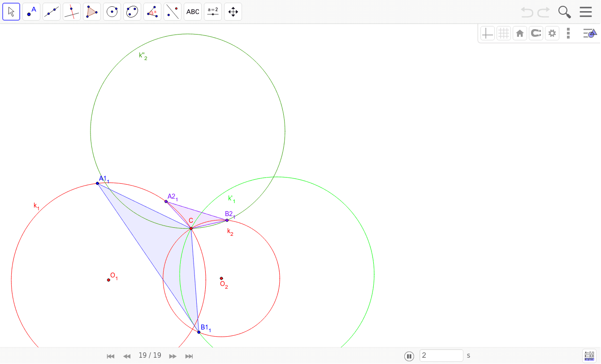Open graphics settings gear
Image resolution: width=601 pixels, height=364 pixels.
(x=552, y=33)
